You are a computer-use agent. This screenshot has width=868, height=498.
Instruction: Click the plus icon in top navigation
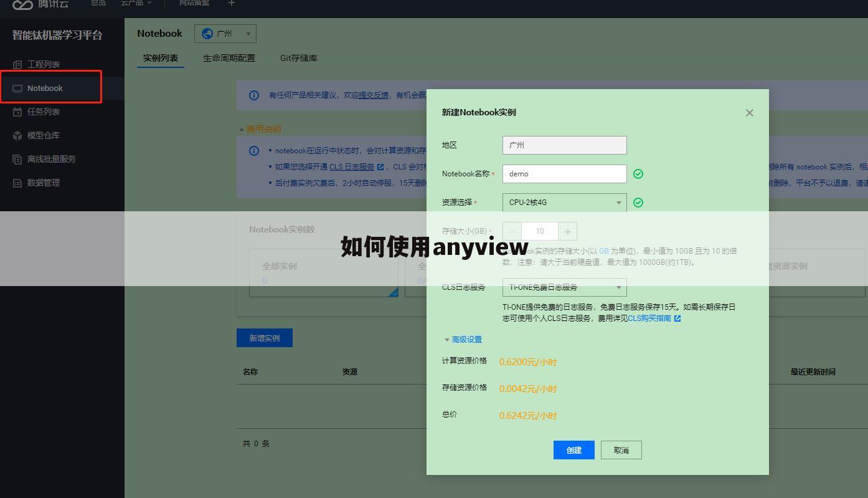(x=232, y=3)
